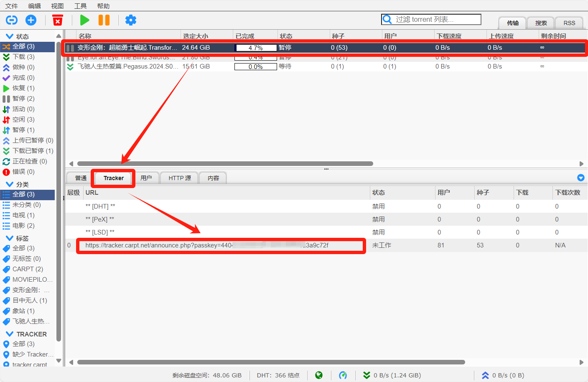The width and height of the screenshot is (588, 382).
Task: Click the add torrent link icon
Action: pyautogui.click(x=12, y=20)
